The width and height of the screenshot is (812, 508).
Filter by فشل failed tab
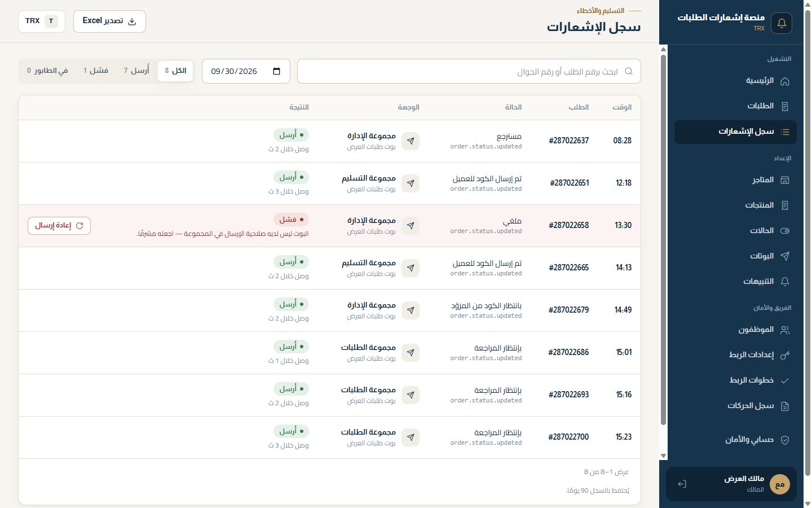point(96,71)
